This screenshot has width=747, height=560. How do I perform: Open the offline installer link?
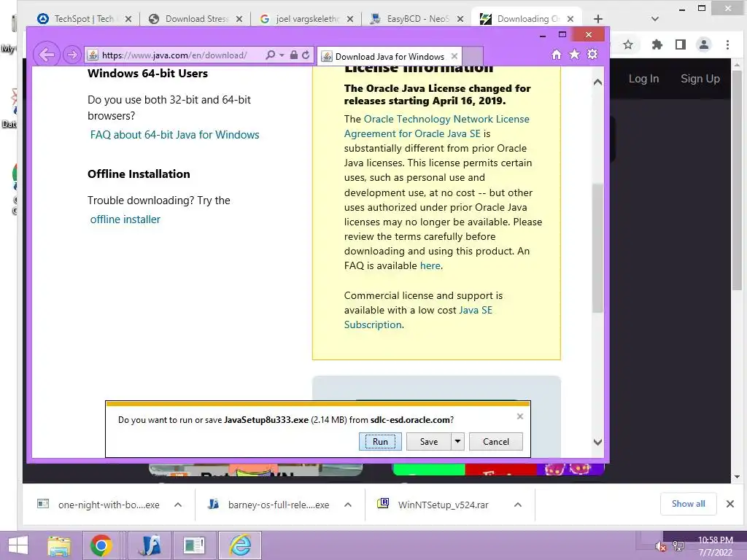125,219
